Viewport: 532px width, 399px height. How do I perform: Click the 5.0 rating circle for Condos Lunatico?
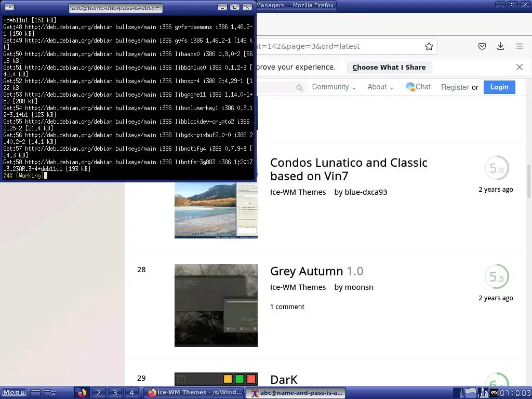[496, 168]
